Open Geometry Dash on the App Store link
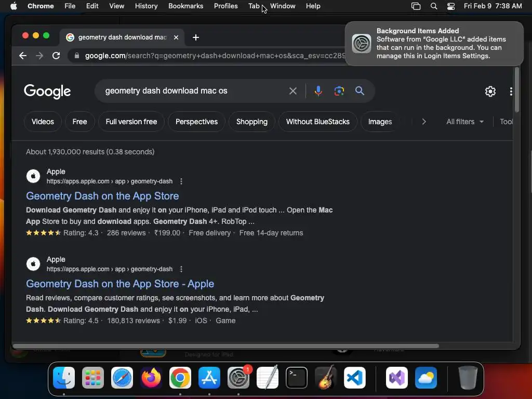 click(102, 196)
